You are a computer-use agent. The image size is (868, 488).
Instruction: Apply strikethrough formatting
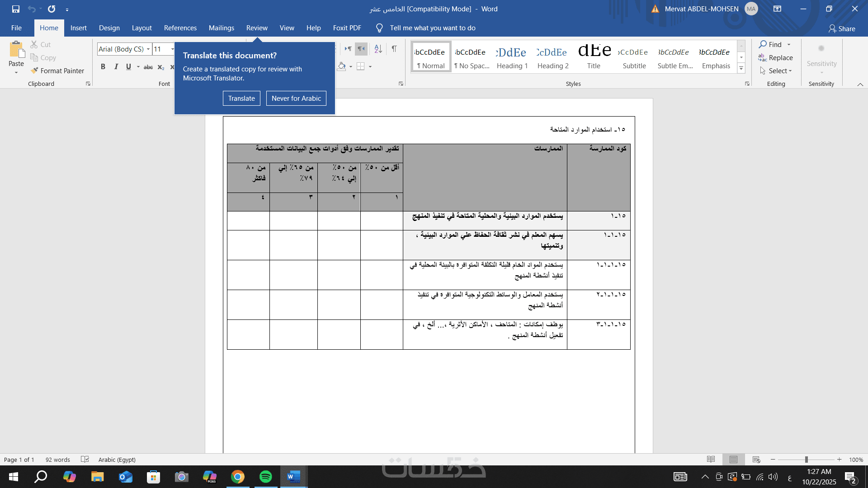pos(148,67)
